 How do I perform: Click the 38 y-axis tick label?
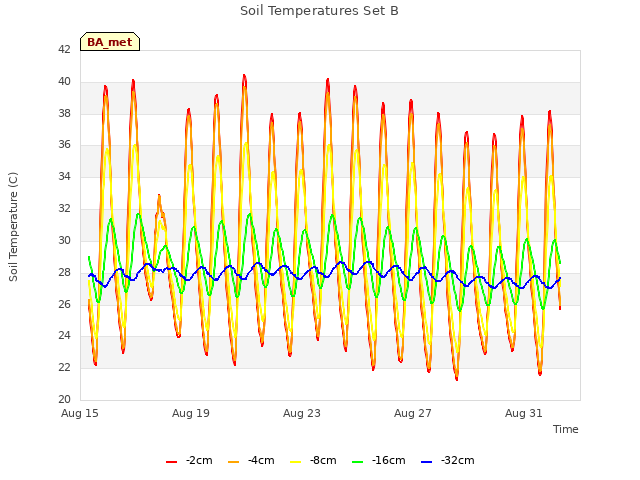pos(64,113)
